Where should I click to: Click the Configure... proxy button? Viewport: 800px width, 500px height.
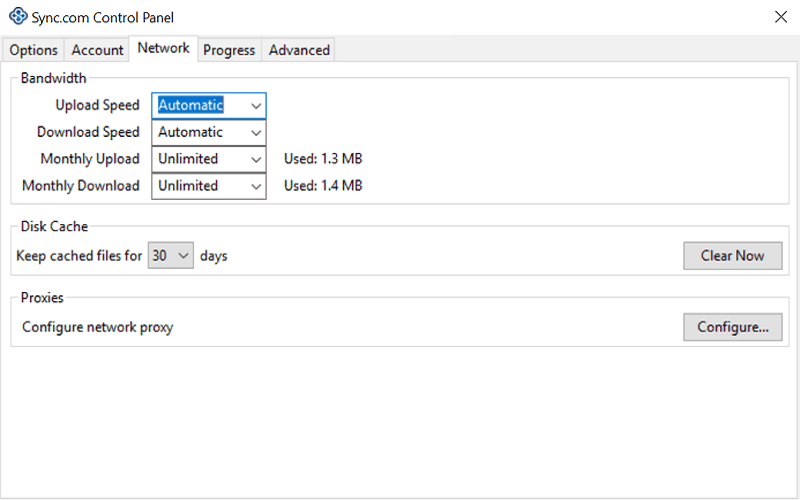click(x=732, y=327)
